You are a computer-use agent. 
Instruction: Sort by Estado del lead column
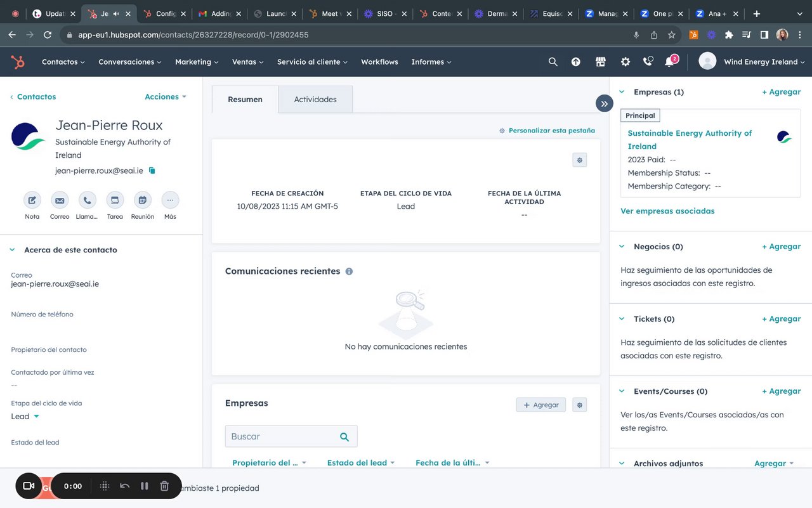coord(361,463)
